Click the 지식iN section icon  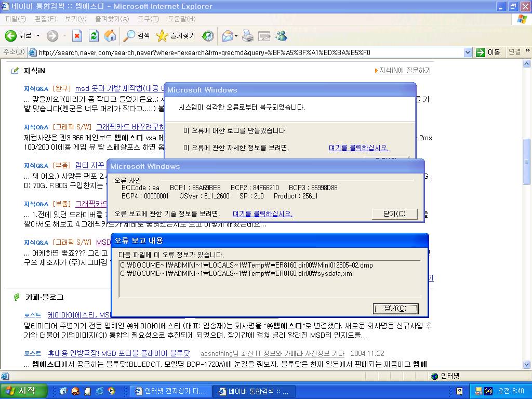(x=15, y=71)
